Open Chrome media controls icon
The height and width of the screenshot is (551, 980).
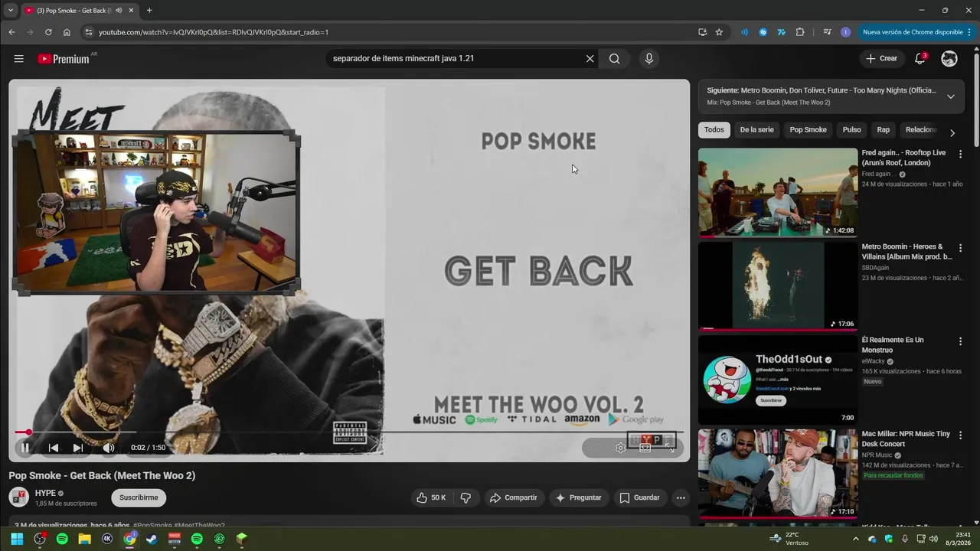point(827,32)
